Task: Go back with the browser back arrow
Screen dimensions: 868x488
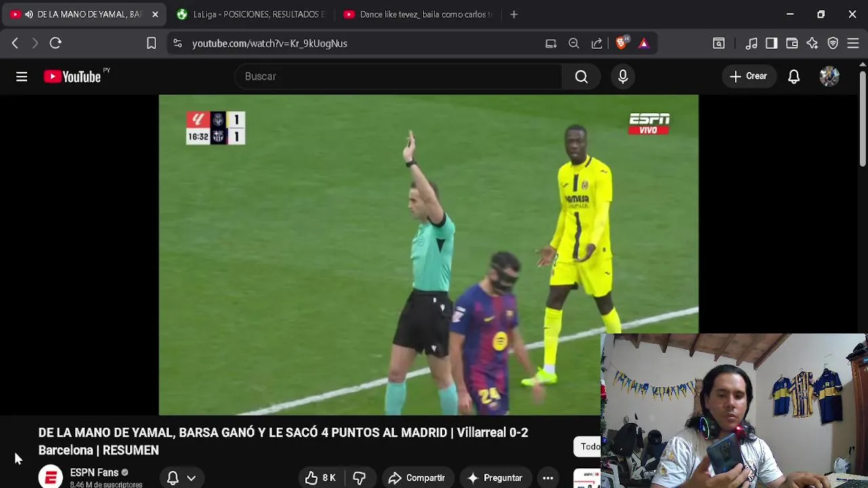Action: pos(15,43)
